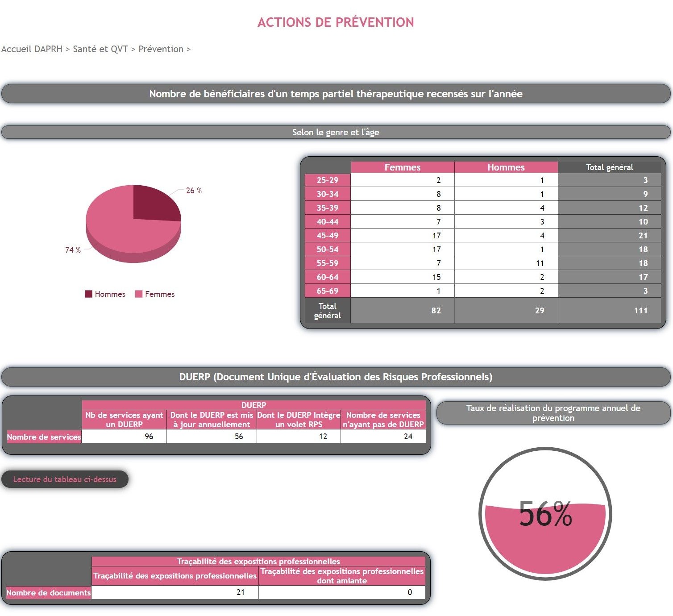
Task: Click the 56% liquid gauge circle
Action: coord(545,514)
